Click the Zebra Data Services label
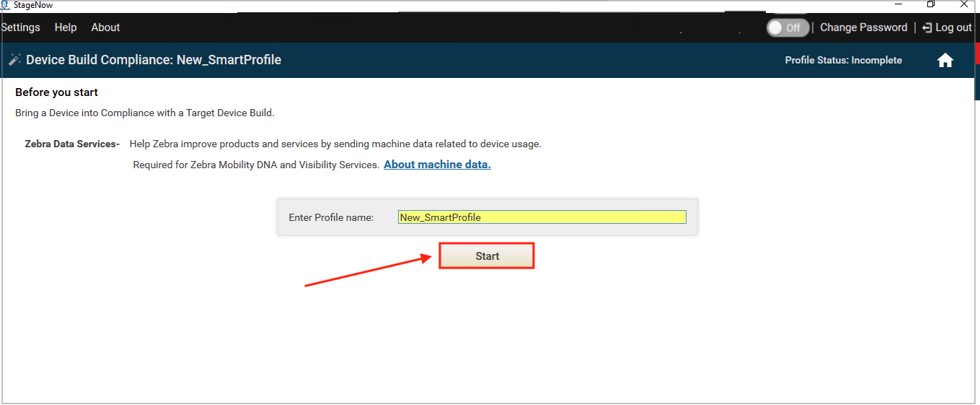Viewport: 980px width, 405px height. [x=72, y=144]
